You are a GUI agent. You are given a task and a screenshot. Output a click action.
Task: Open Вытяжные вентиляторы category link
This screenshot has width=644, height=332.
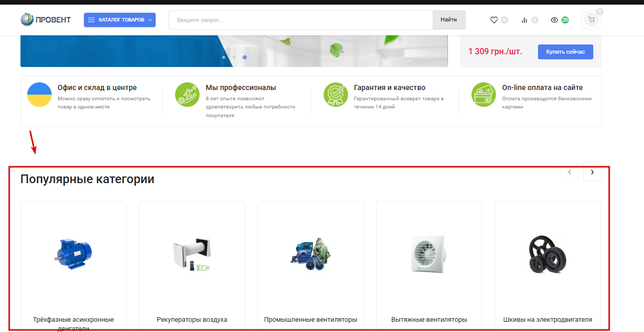[x=429, y=320]
